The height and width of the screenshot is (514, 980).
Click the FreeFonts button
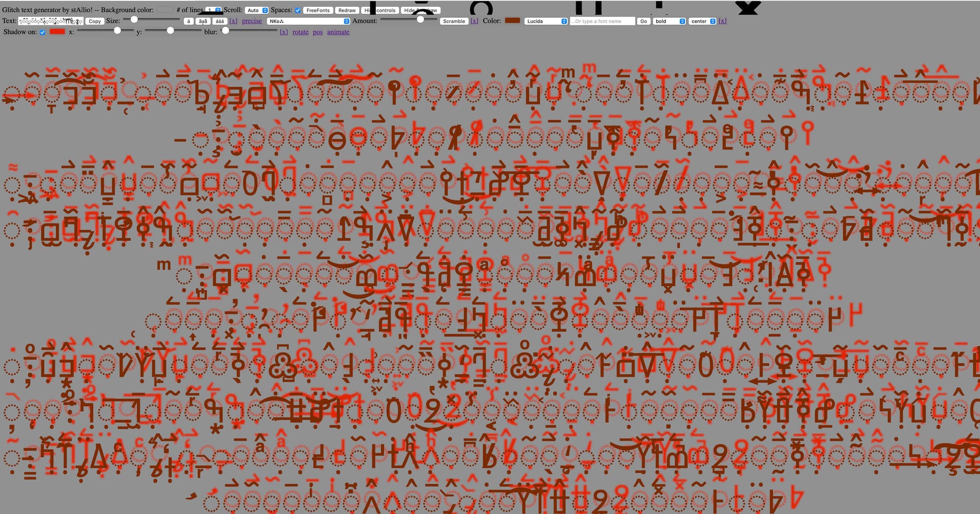tap(318, 10)
